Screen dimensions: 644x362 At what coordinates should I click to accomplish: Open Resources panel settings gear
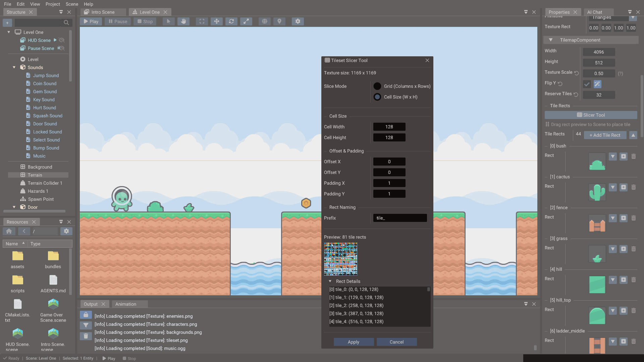[66, 231]
